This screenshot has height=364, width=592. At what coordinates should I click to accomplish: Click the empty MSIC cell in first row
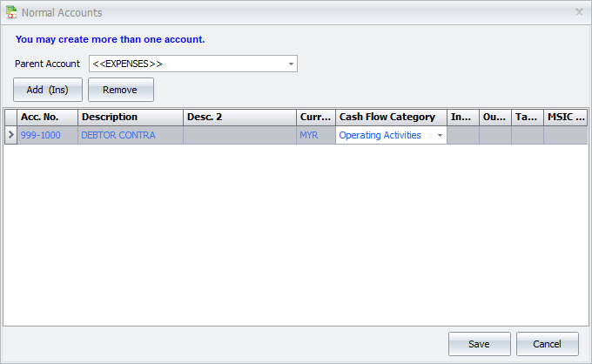coord(565,136)
